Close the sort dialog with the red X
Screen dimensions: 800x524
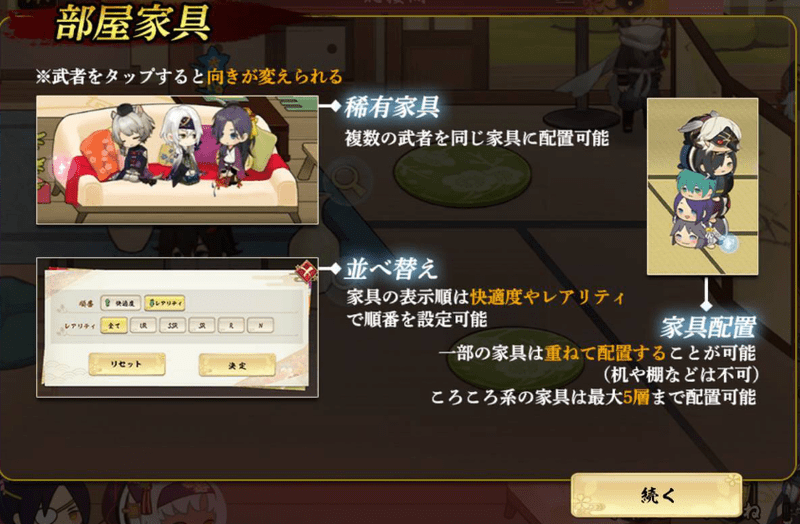pyautogui.click(x=306, y=271)
